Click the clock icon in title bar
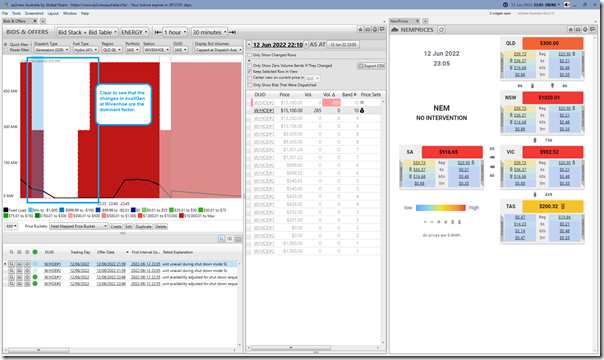Screen dimensions: 604x360 [505, 5]
